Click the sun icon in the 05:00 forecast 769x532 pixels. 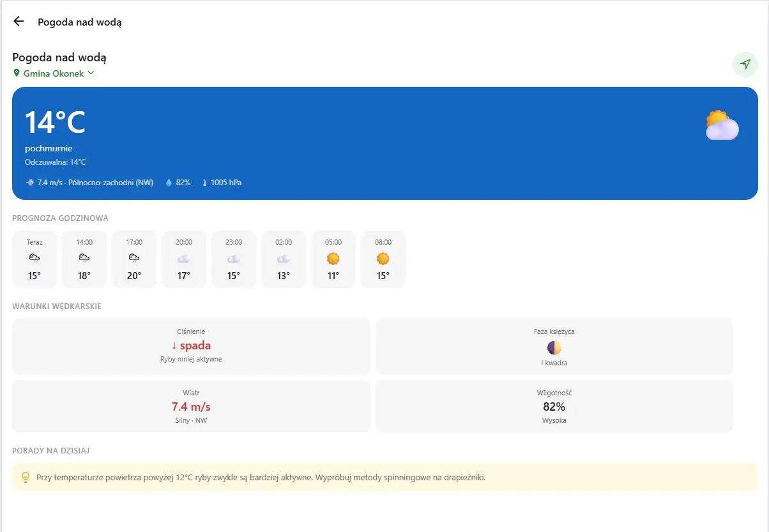tap(333, 259)
